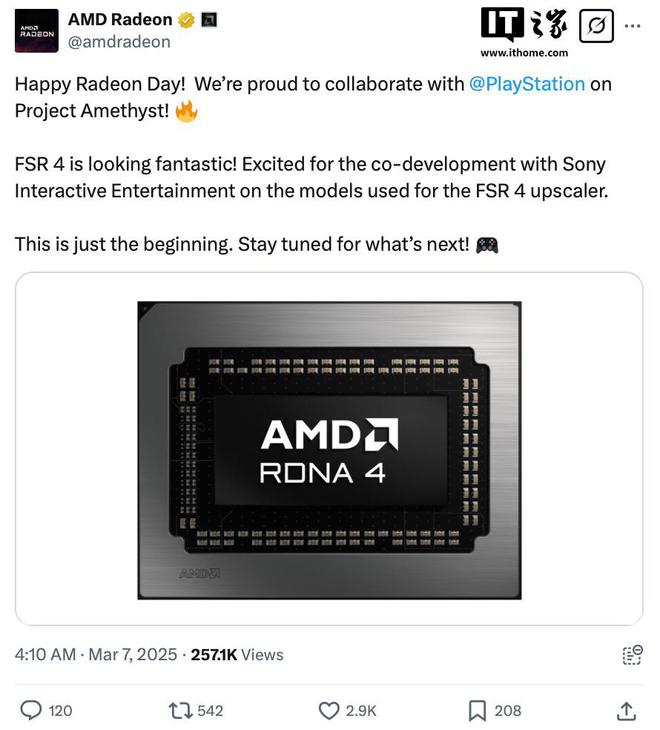Like the post with the heart icon

click(x=329, y=710)
